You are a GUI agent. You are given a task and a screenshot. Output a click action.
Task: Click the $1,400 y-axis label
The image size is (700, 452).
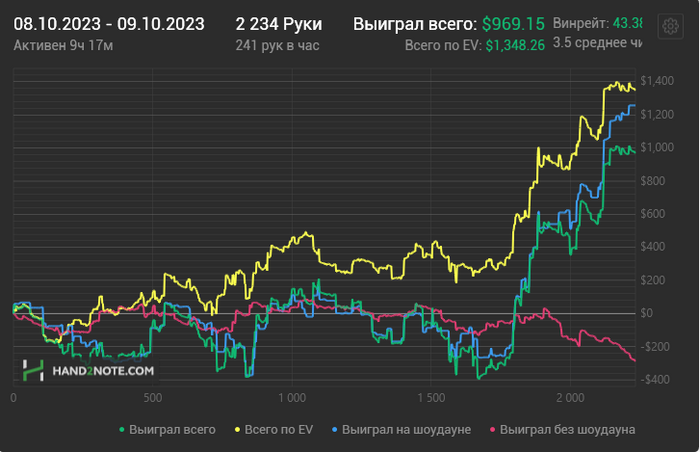(657, 81)
